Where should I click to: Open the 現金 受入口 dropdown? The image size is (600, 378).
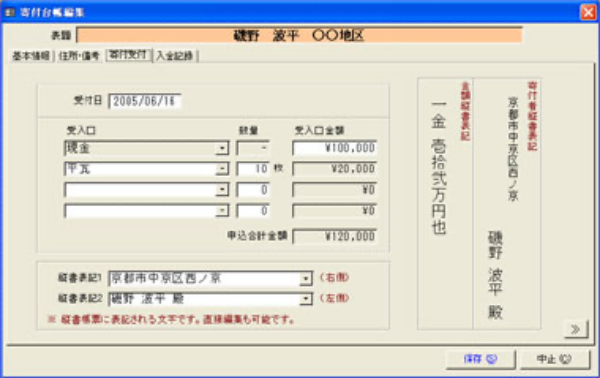coord(222,148)
